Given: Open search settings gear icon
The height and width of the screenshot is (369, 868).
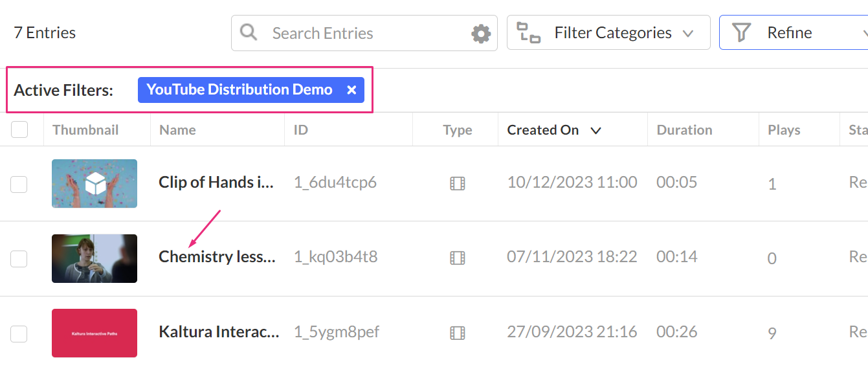Looking at the screenshot, I should pyautogui.click(x=480, y=33).
